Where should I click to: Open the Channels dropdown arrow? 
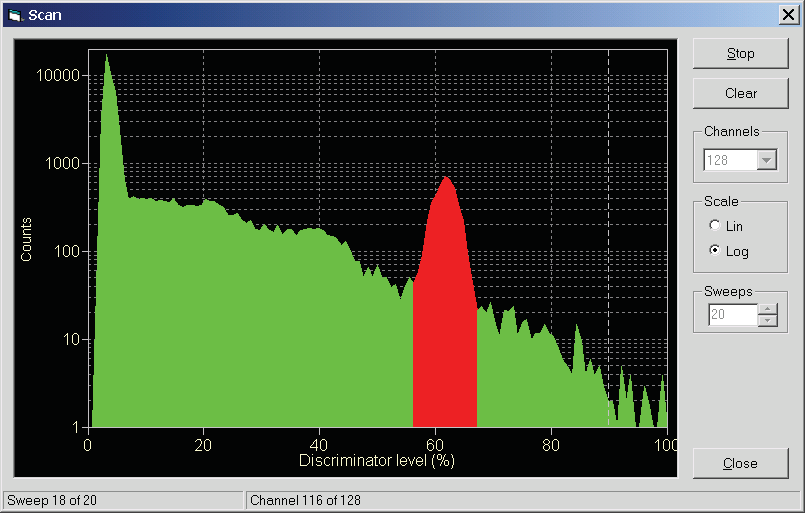(766, 160)
